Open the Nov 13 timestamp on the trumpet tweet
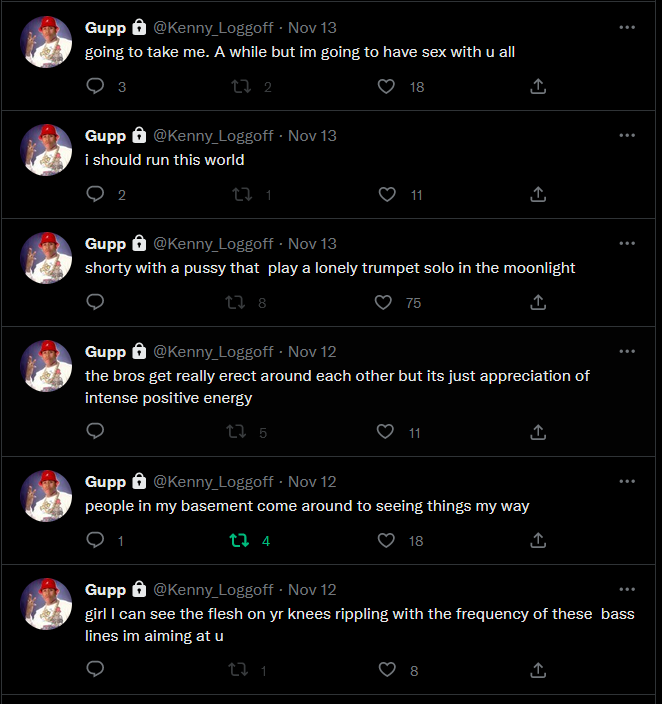 click(x=312, y=243)
